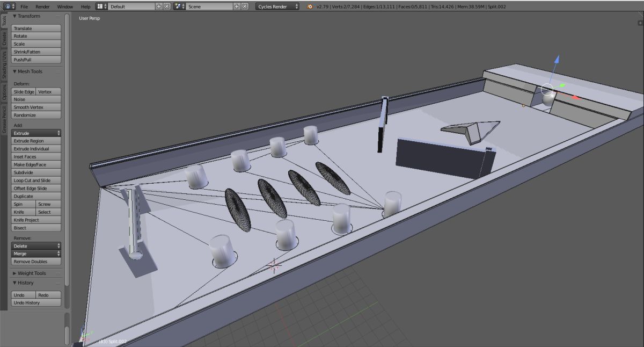
Task: Open the Merge dropdown menu
Action: [x=36, y=254]
